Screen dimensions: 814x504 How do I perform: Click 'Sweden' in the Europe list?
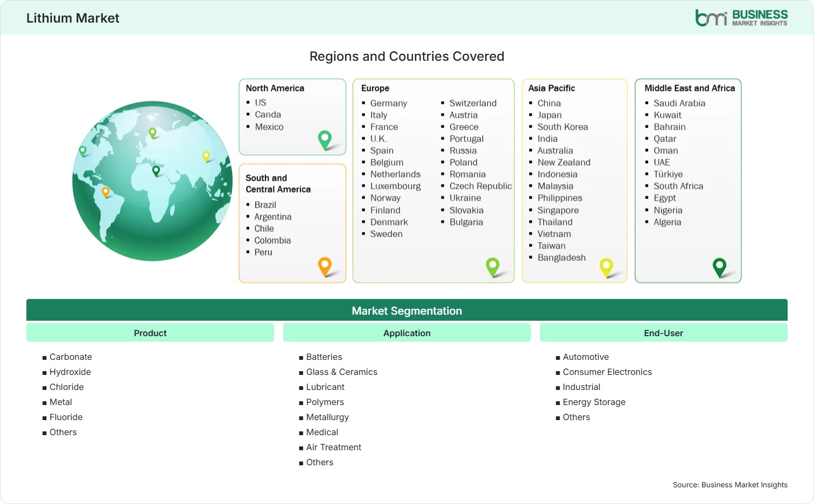point(387,234)
